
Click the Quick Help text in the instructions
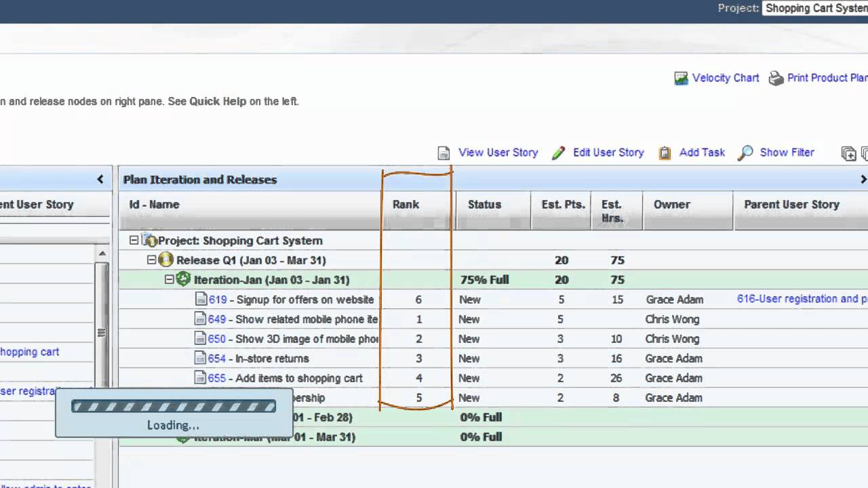pos(217,102)
